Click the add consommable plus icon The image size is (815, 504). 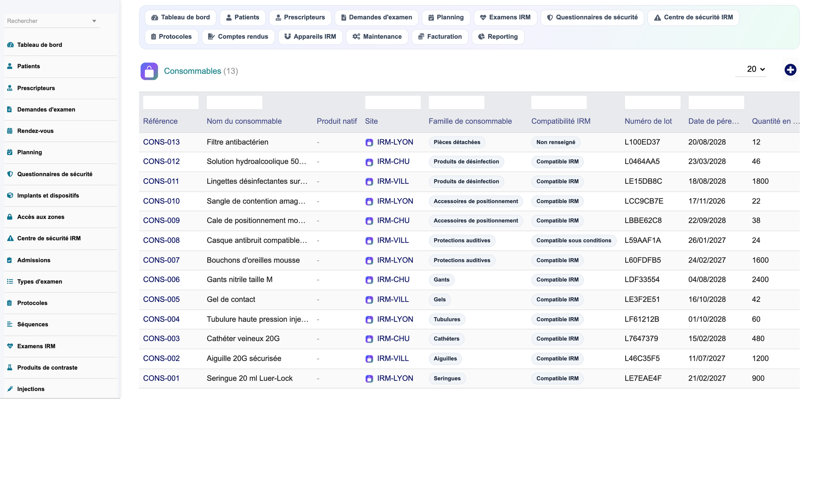coord(790,70)
